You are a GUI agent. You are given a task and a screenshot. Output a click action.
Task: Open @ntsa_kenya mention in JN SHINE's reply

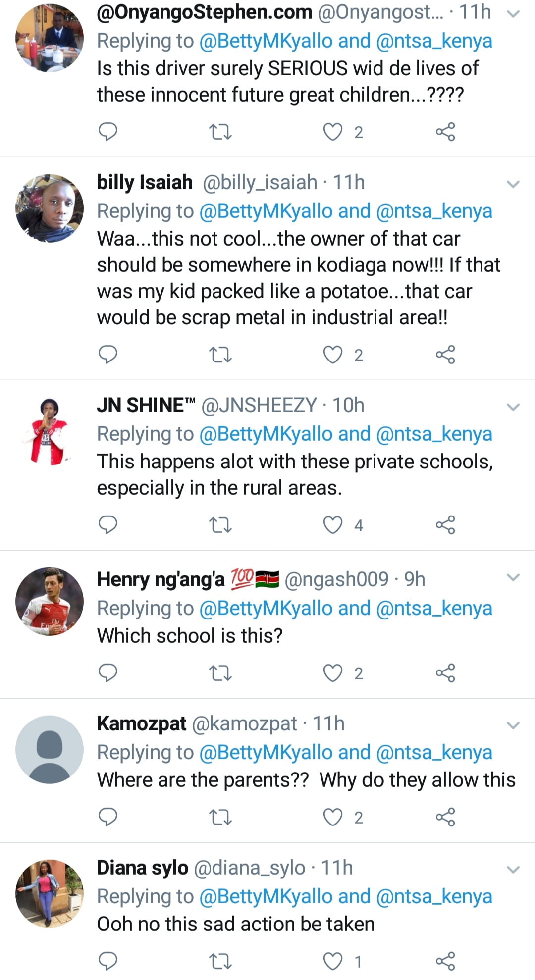point(434,434)
